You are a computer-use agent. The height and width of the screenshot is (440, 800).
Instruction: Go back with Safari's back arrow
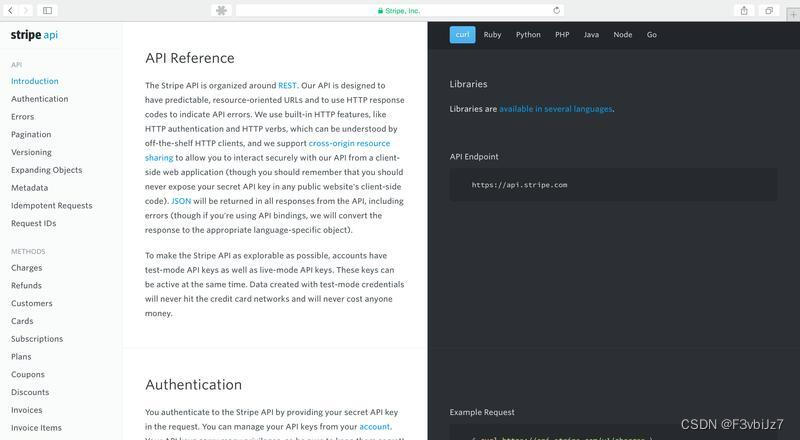click(10, 10)
